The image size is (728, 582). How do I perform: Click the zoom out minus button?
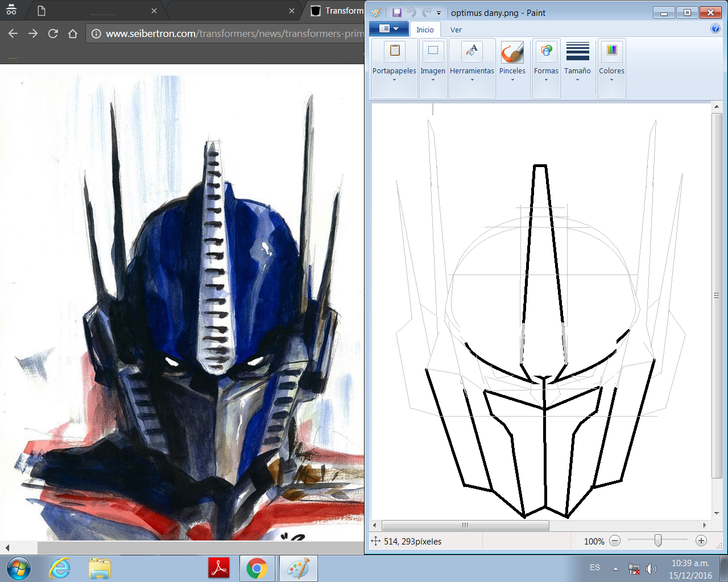point(615,541)
